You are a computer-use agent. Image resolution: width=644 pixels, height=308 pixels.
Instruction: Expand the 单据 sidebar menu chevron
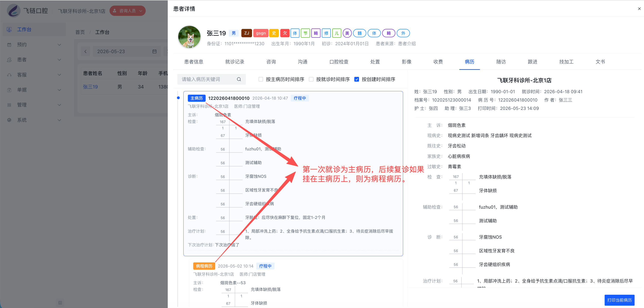(x=59, y=90)
